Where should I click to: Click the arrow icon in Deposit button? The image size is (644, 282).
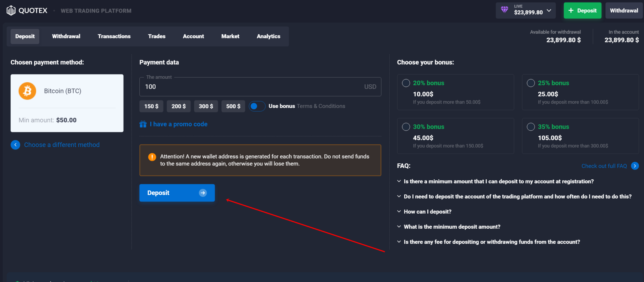tap(203, 193)
